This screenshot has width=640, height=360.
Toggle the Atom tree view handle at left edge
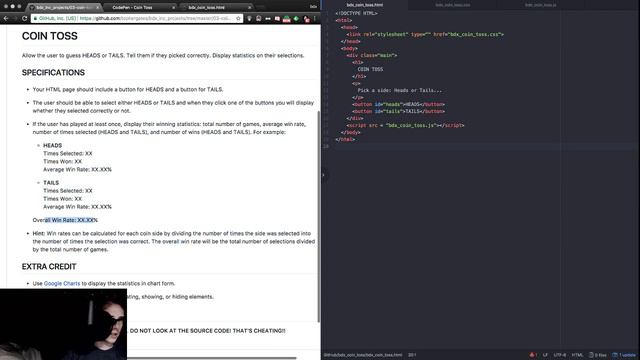[x=323, y=175]
